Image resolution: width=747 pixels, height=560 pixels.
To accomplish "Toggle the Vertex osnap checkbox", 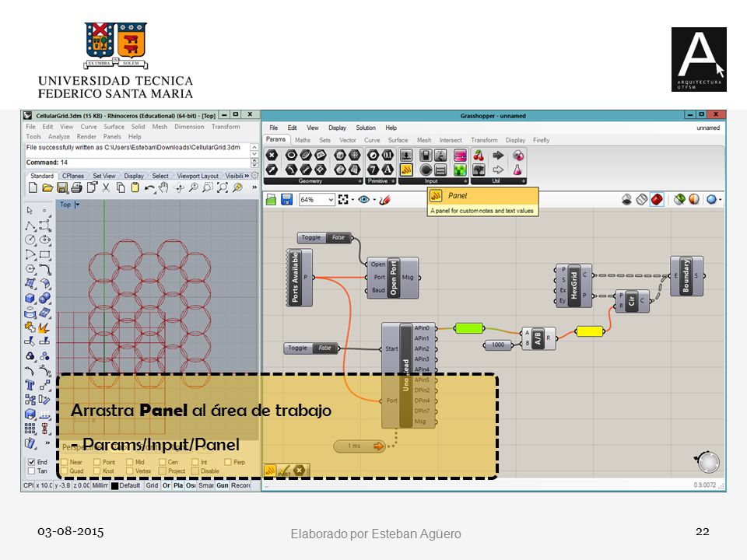I will coord(130,471).
